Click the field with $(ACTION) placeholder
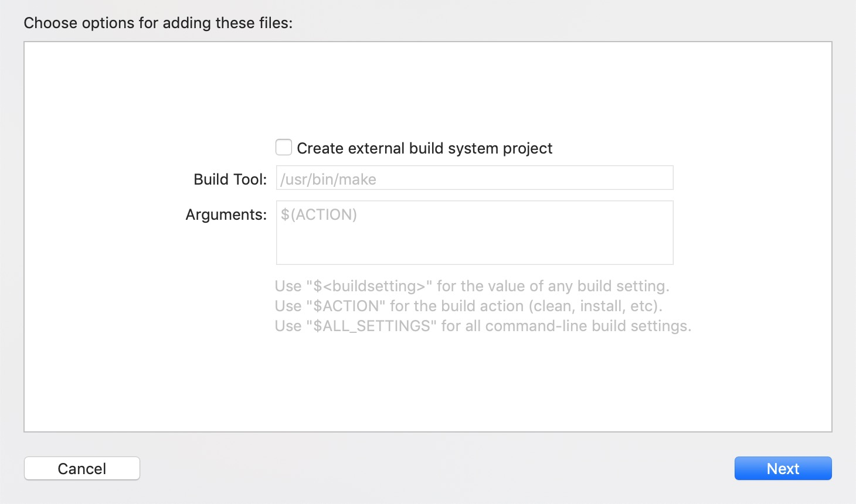 point(474,233)
